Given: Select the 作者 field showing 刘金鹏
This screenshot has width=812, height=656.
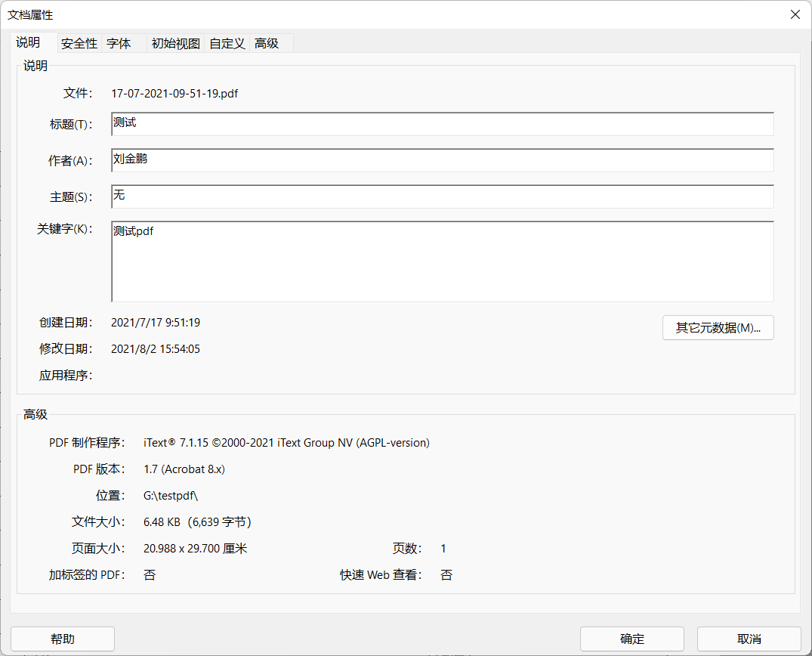Looking at the screenshot, I should point(443,159).
